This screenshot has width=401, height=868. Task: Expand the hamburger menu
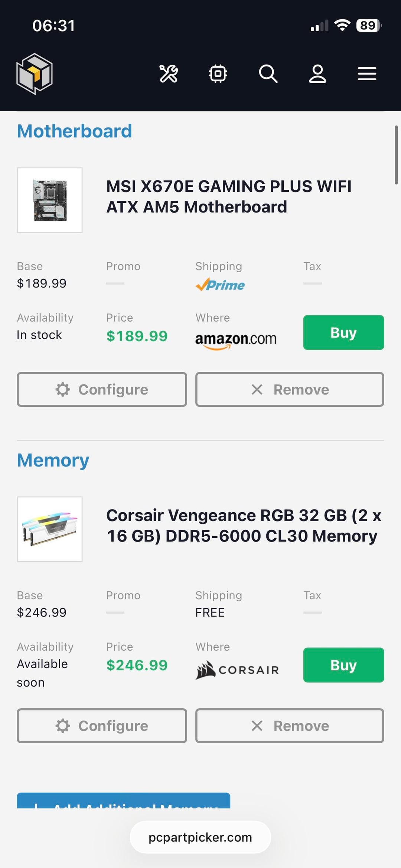tap(367, 74)
